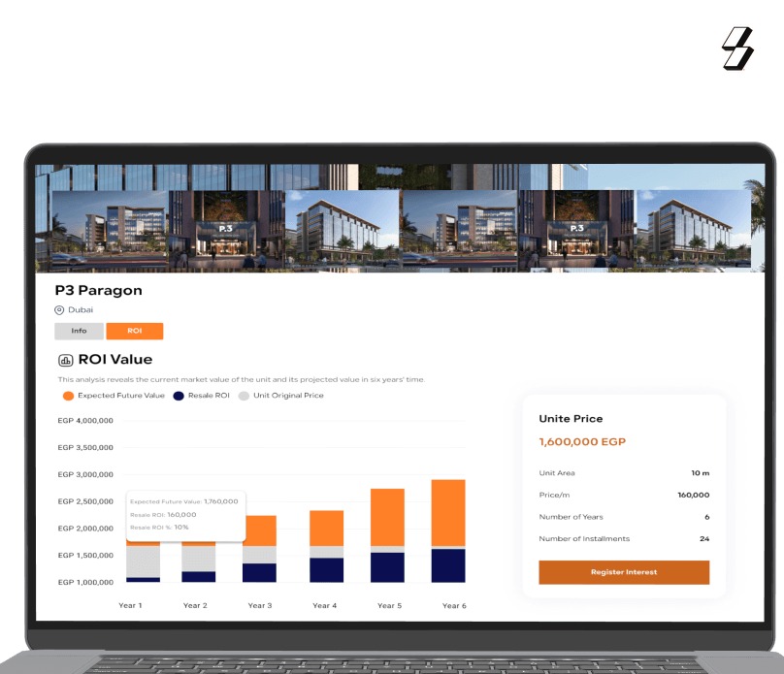Viewport: 784px width, 674px height.
Task: Click the "ROI Value" section heading
Action: pos(115,359)
